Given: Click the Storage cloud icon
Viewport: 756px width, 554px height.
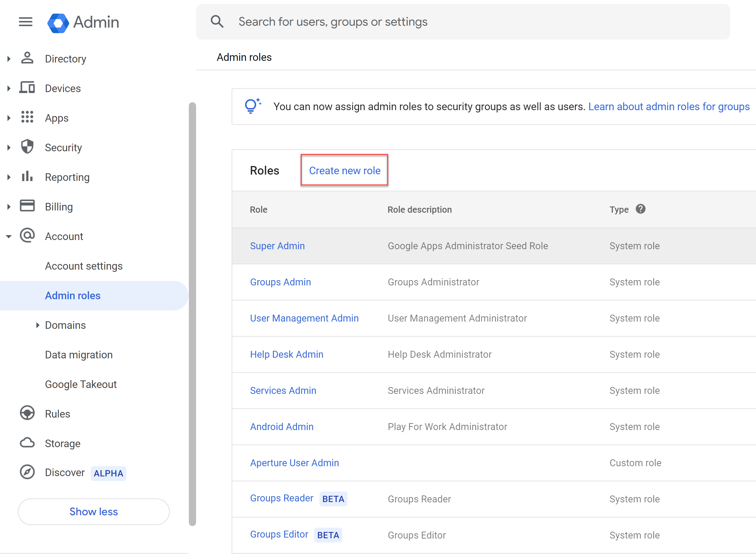Looking at the screenshot, I should 27,443.
